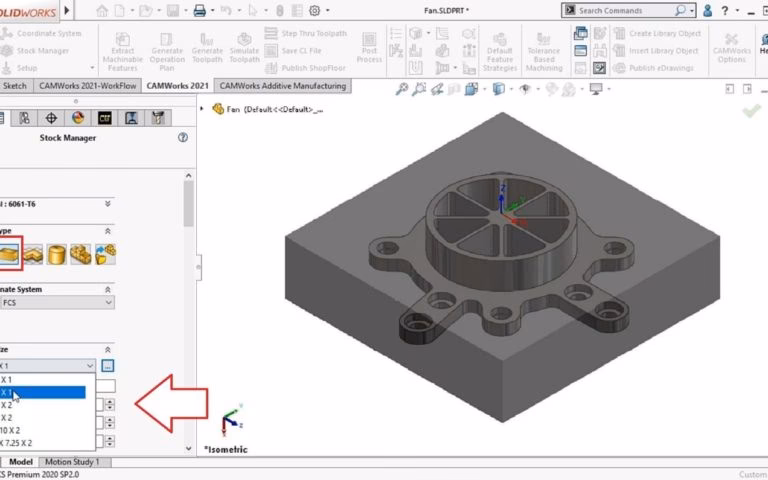Open the Setup dropdown arrow

point(92,68)
